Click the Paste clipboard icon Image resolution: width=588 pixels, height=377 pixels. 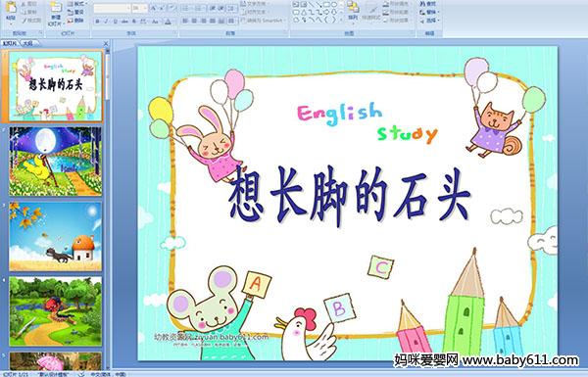(11, 8)
